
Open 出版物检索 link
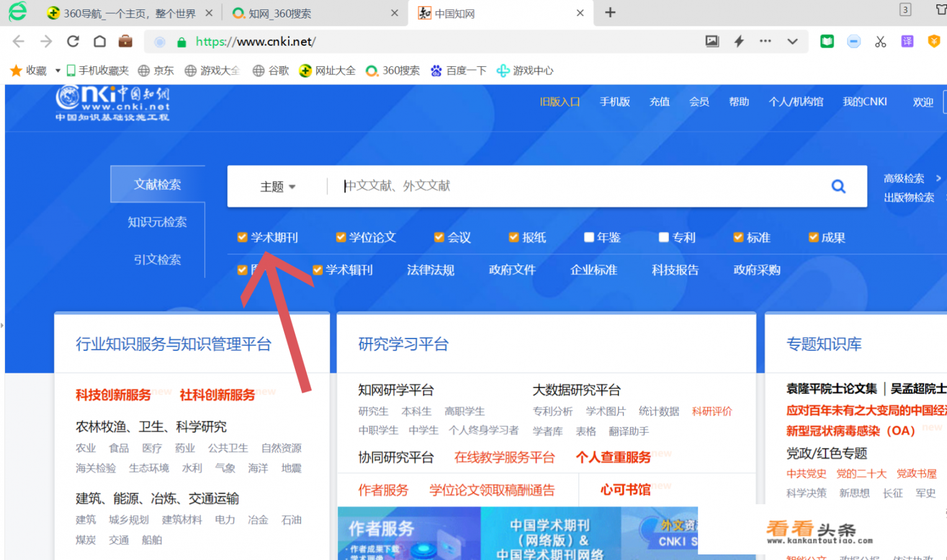[x=909, y=197]
